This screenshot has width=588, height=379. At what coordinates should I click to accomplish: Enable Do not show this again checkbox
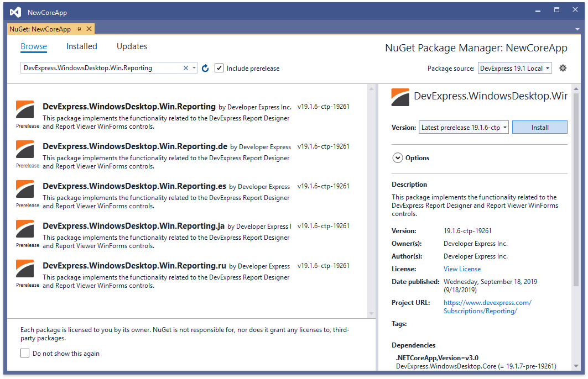click(x=25, y=353)
